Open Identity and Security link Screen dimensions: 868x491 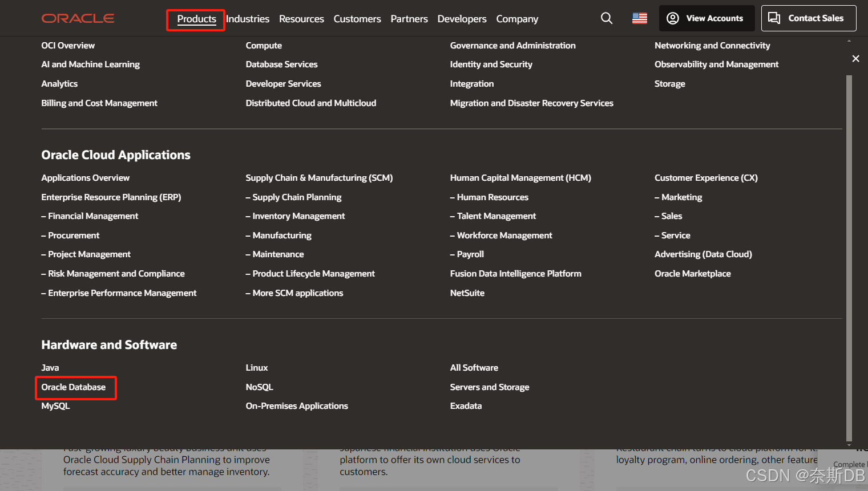coord(491,64)
